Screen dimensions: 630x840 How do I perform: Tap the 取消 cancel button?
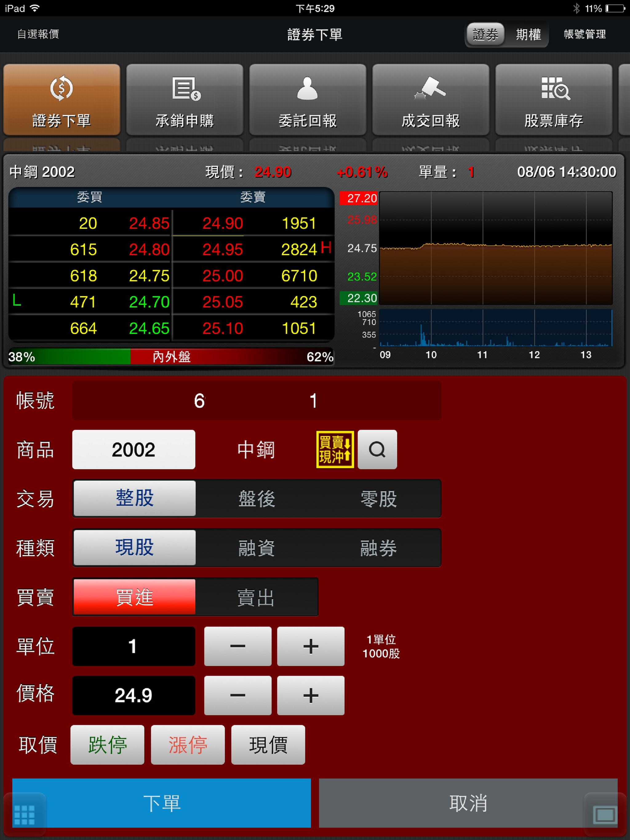click(x=468, y=803)
